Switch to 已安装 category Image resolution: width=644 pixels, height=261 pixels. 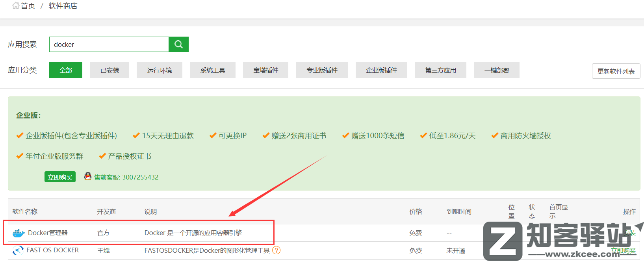(109, 70)
